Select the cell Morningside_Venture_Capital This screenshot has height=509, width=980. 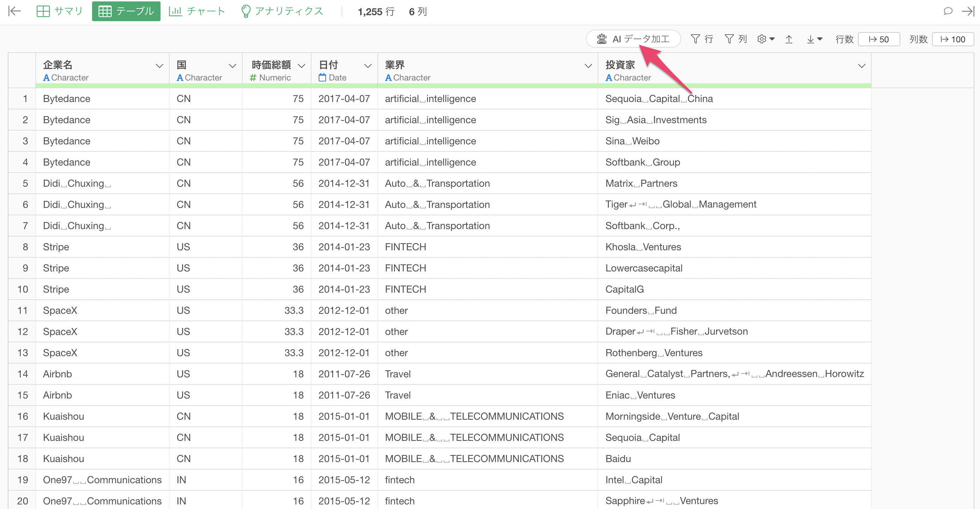(734, 416)
